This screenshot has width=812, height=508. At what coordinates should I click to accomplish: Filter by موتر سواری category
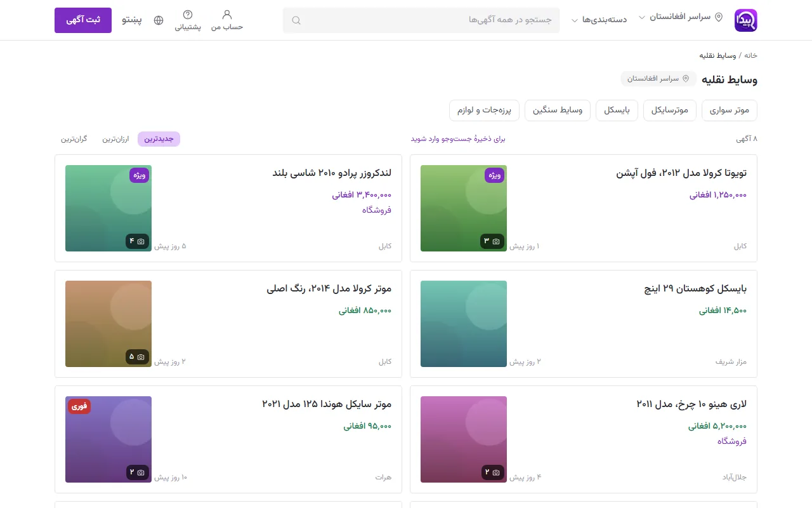[730, 110]
